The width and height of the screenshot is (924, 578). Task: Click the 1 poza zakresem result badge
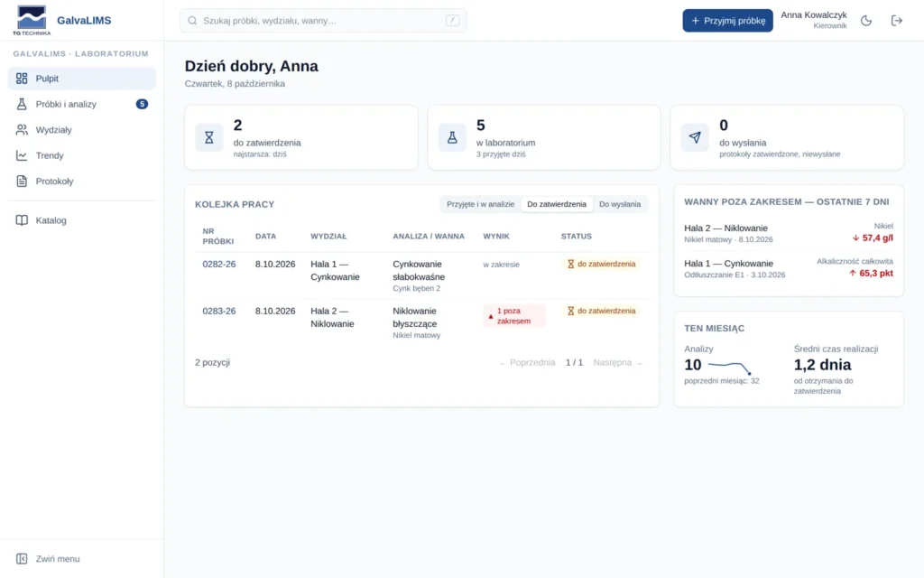click(x=513, y=316)
